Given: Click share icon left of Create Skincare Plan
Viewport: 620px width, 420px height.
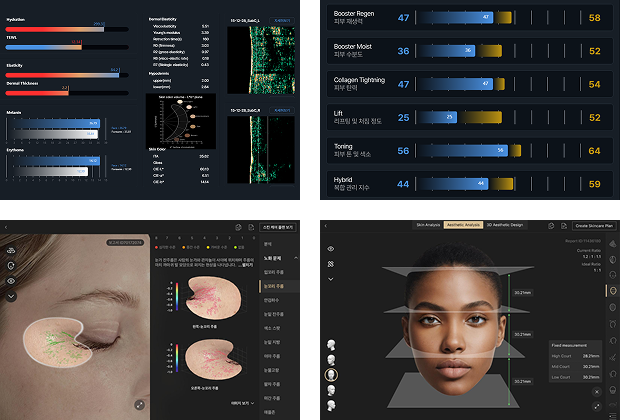Looking at the screenshot, I should pos(552,226).
